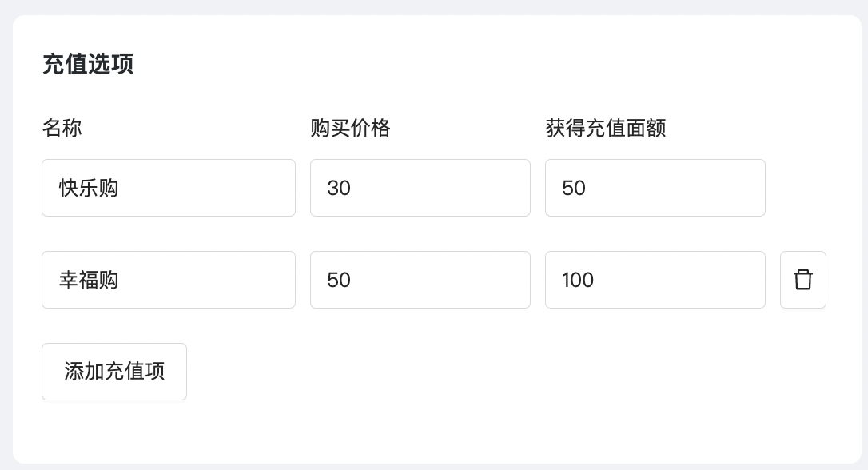868x470 pixels.
Task: Edit the 快乐购 face value field showing 50
Action: [x=655, y=188]
